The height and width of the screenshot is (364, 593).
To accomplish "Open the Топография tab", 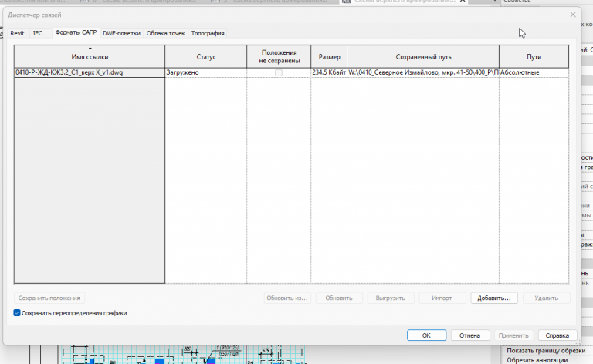I will click(208, 33).
